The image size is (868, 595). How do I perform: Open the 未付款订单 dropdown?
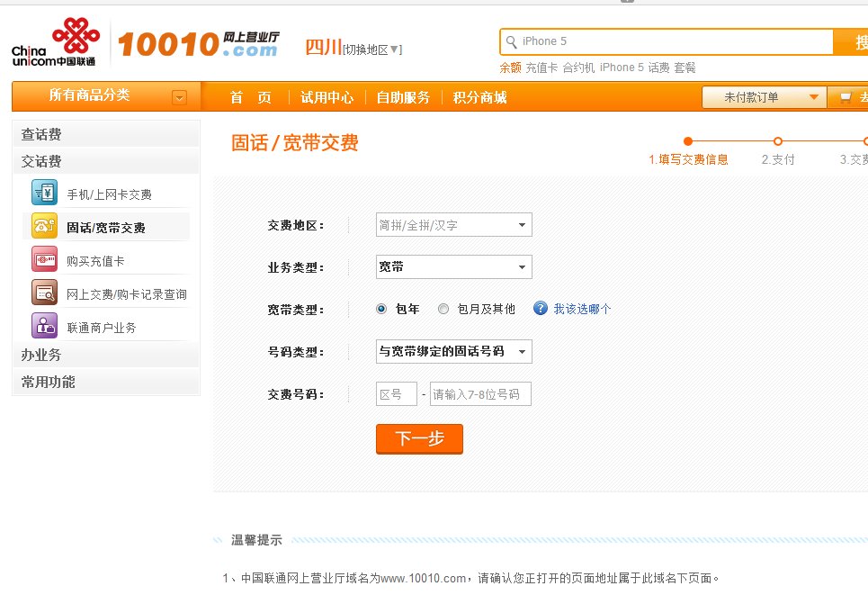(763, 96)
